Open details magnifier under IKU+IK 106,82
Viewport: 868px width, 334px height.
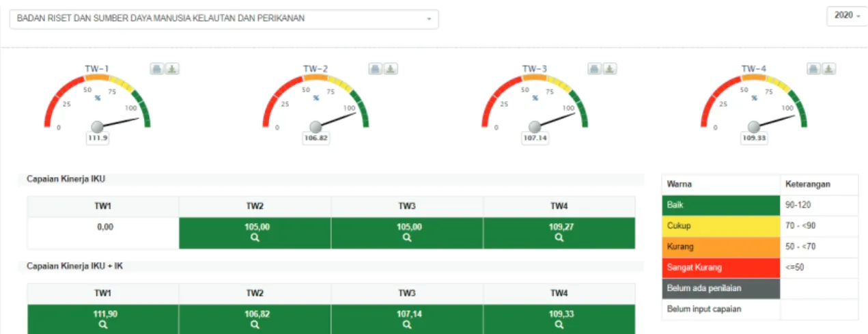pos(255,325)
